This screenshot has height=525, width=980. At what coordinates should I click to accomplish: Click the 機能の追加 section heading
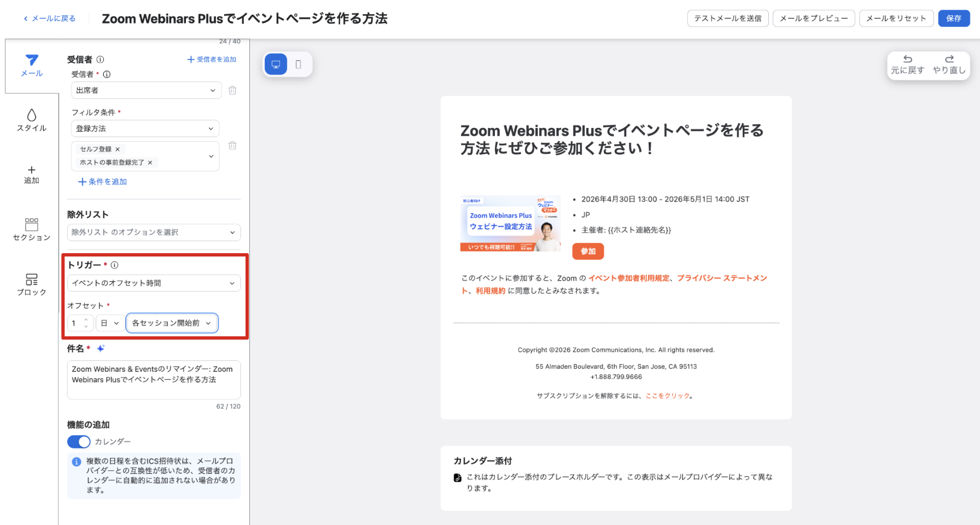pos(89,425)
